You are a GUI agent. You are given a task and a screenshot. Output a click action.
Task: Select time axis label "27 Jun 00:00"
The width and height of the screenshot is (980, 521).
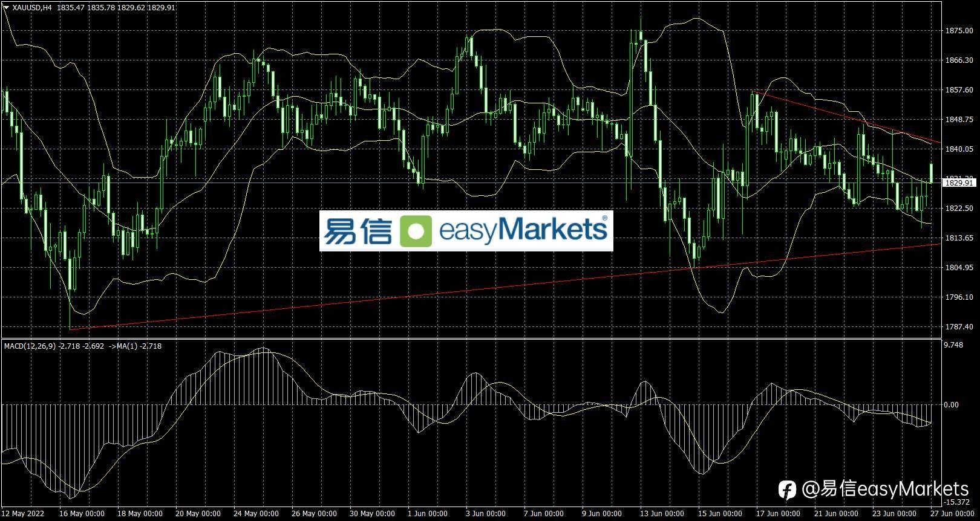[x=953, y=514]
